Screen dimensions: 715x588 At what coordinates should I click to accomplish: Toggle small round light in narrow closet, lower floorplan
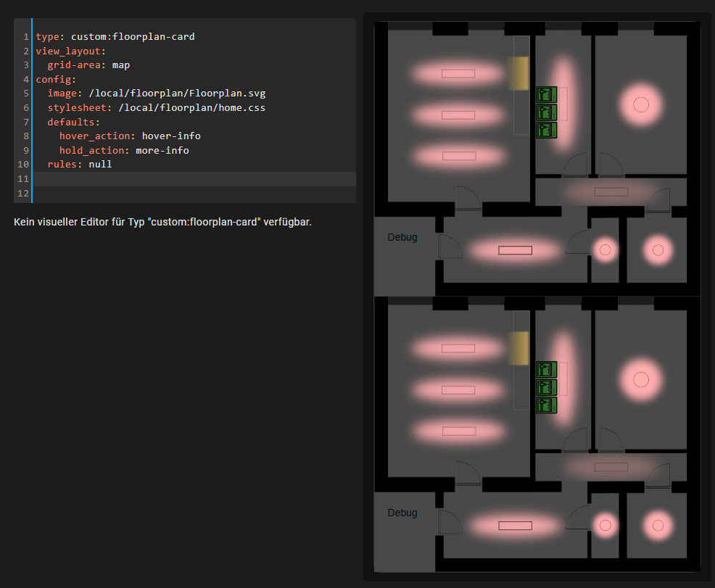tap(605, 525)
